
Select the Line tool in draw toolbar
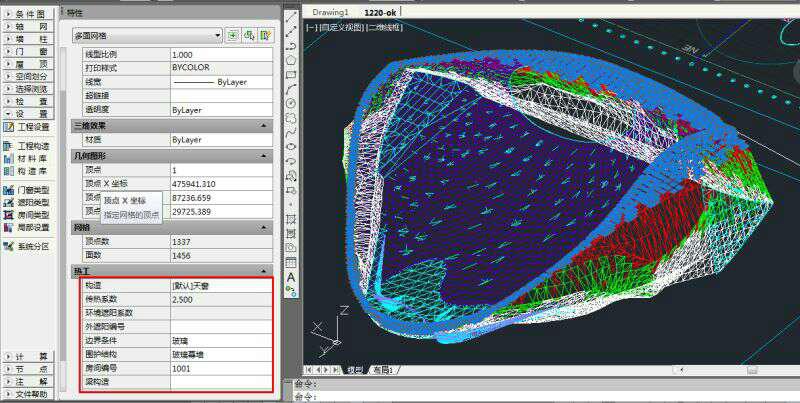pyautogui.click(x=291, y=17)
